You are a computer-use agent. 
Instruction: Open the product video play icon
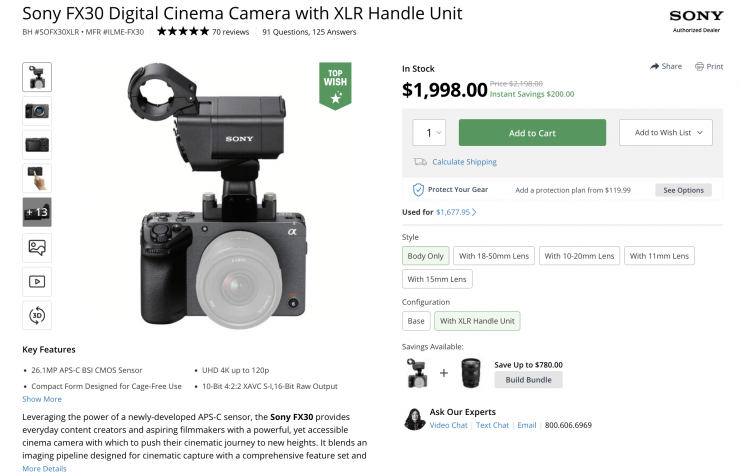(37, 281)
